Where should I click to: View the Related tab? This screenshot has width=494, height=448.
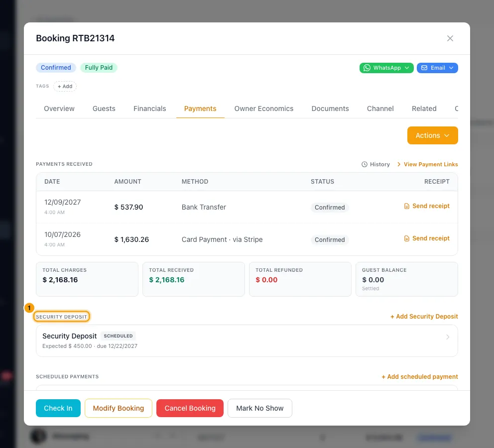(x=424, y=109)
